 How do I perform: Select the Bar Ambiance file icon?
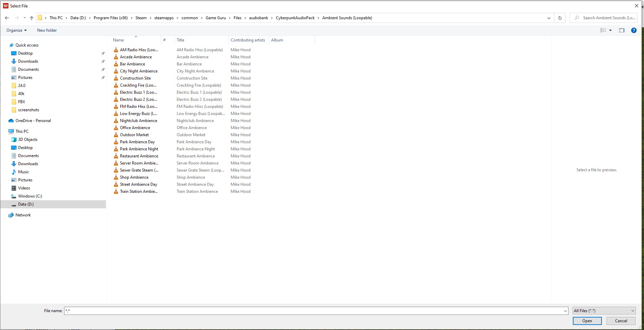[x=116, y=64]
